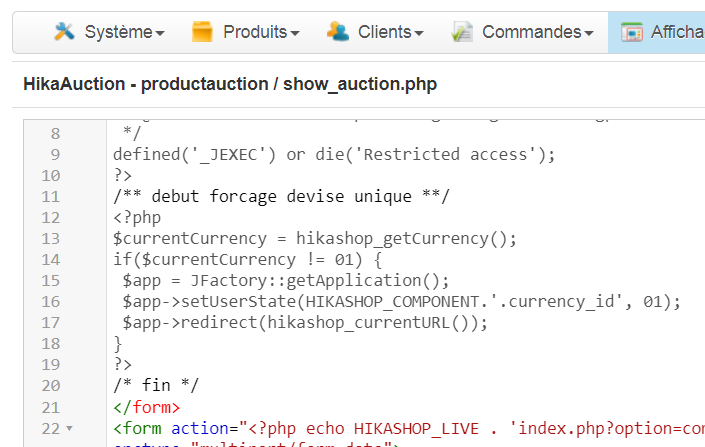Expand the Commandes dropdown caret
This screenshot has height=447, width=705.
[588, 33]
